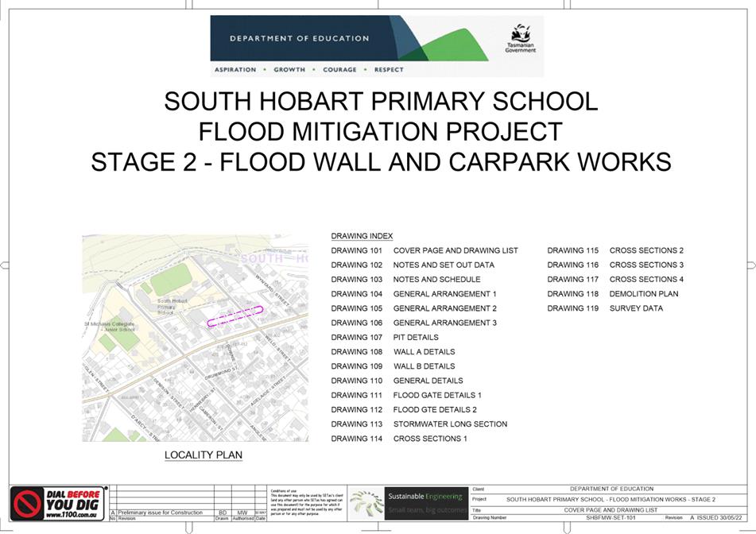
Task: Select 'CROSS SECTIONS 3' index entry
Action: coord(646,265)
